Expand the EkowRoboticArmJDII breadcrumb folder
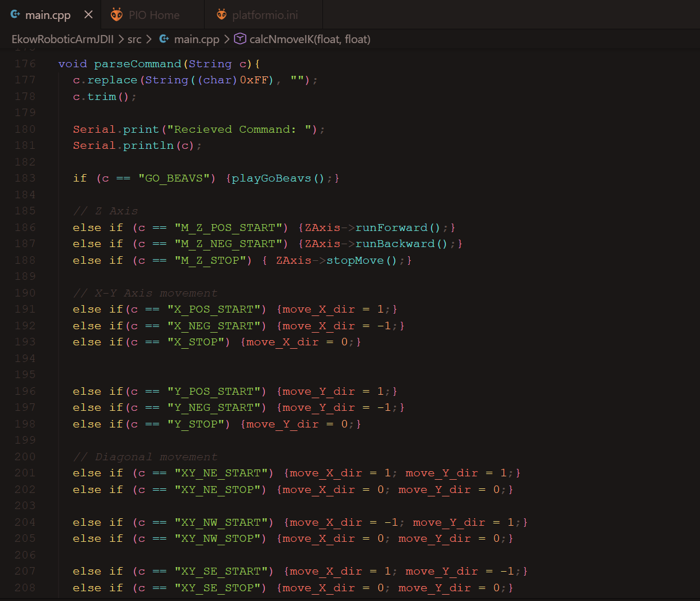The image size is (700, 601). click(x=62, y=39)
